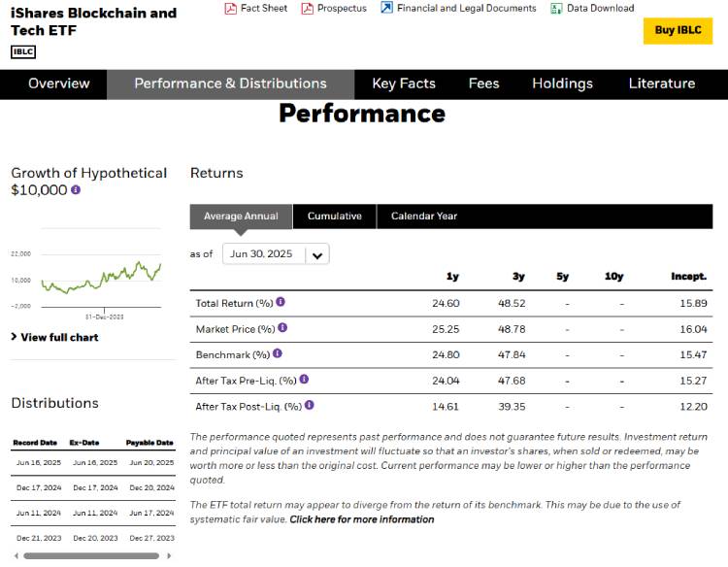Click the Data Download spreadsheet icon

tap(556, 9)
